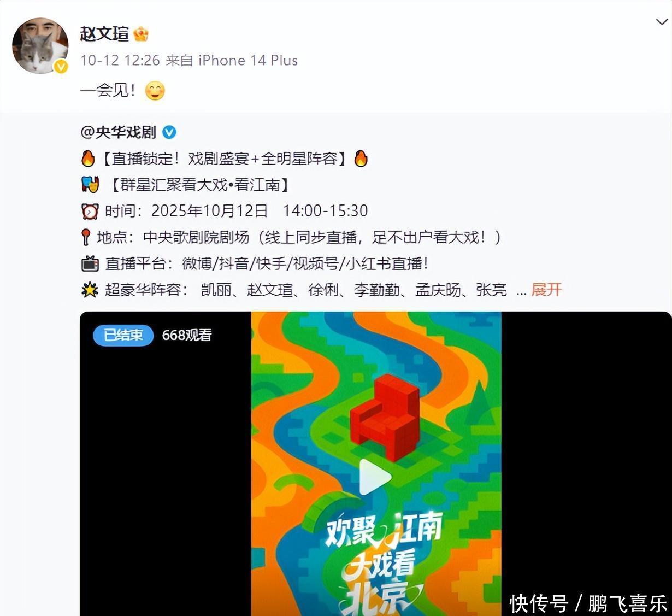Viewport: 672px width, 616px height.
Task: Open the 10-12 12:26 post timestamp
Action: click(120, 60)
